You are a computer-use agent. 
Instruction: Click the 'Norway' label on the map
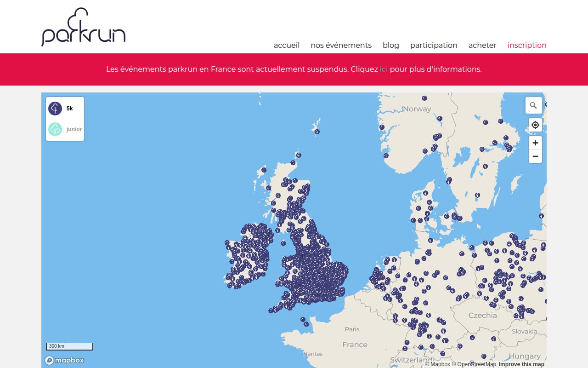point(417,109)
